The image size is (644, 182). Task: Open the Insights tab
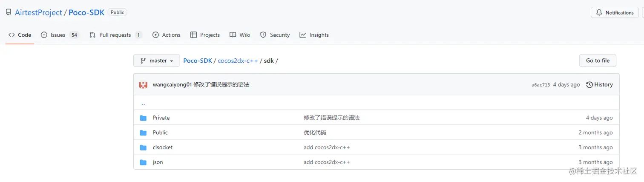(x=314, y=35)
